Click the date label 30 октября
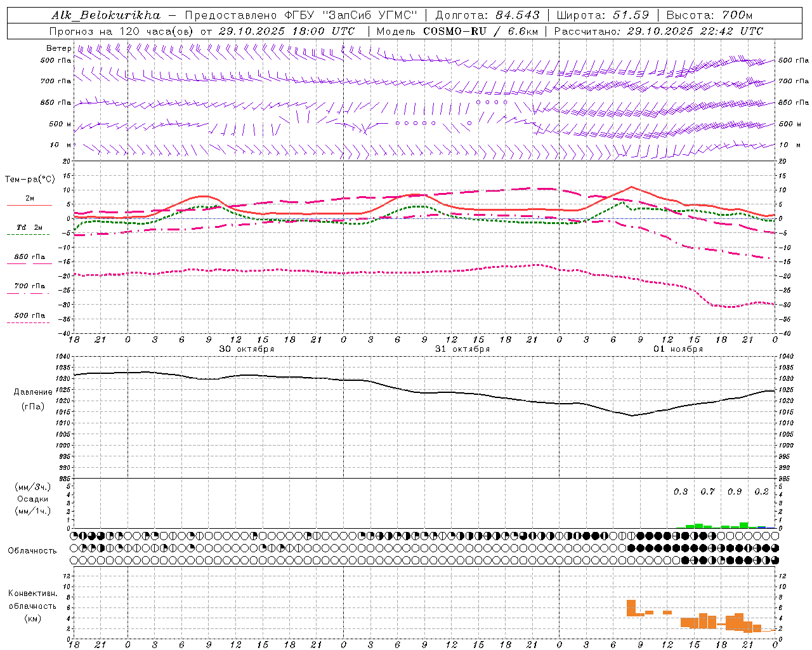Viewport: 812px width, 650px height. [x=247, y=349]
